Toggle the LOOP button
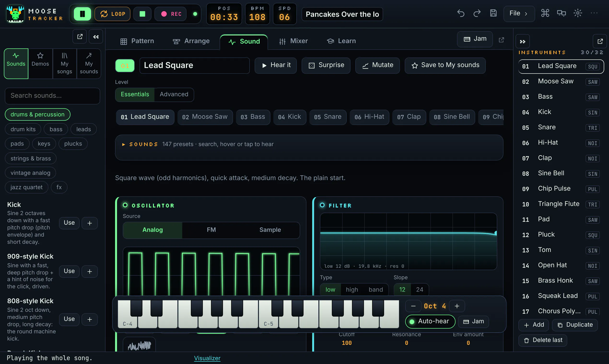 coord(112,14)
